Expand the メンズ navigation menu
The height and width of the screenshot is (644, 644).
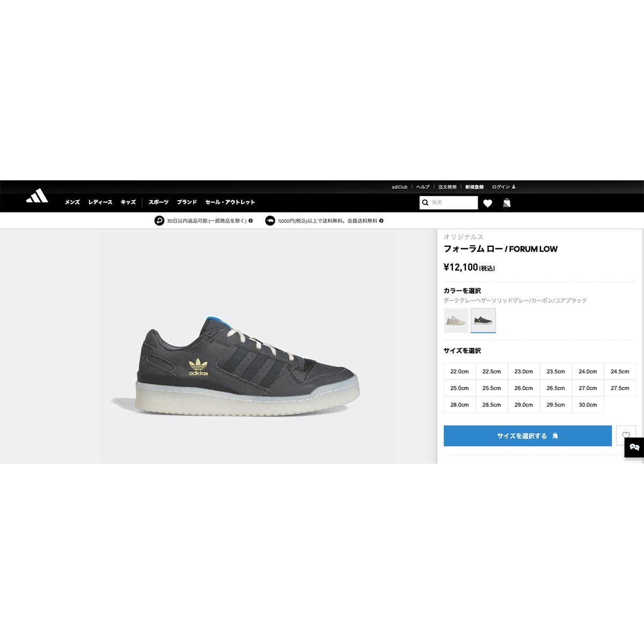coord(72,202)
